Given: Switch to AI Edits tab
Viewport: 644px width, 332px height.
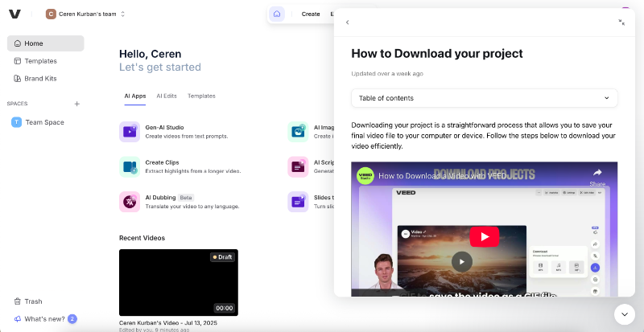Looking at the screenshot, I should coord(167,96).
